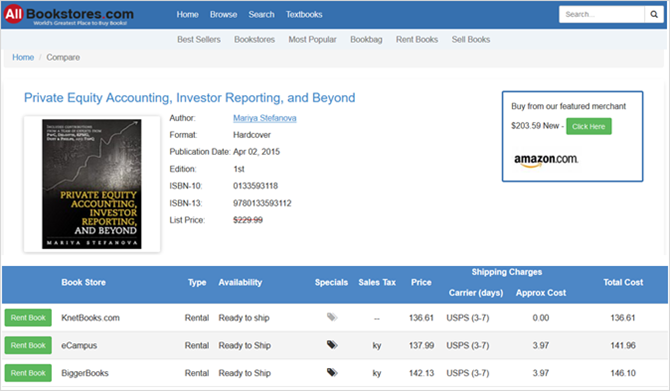Click the amazon.com logo
This screenshot has width=670, height=391.
coord(546,159)
